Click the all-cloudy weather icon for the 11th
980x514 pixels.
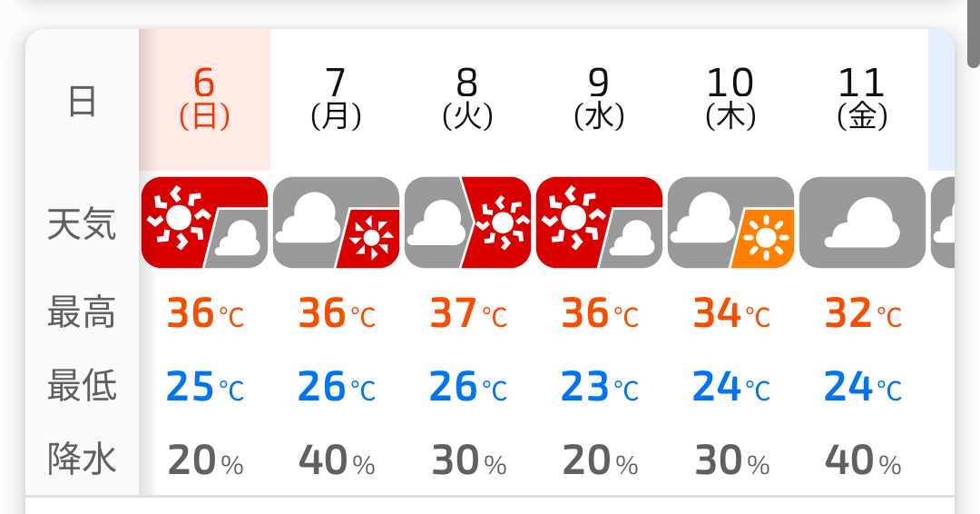[x=863, y=222]
